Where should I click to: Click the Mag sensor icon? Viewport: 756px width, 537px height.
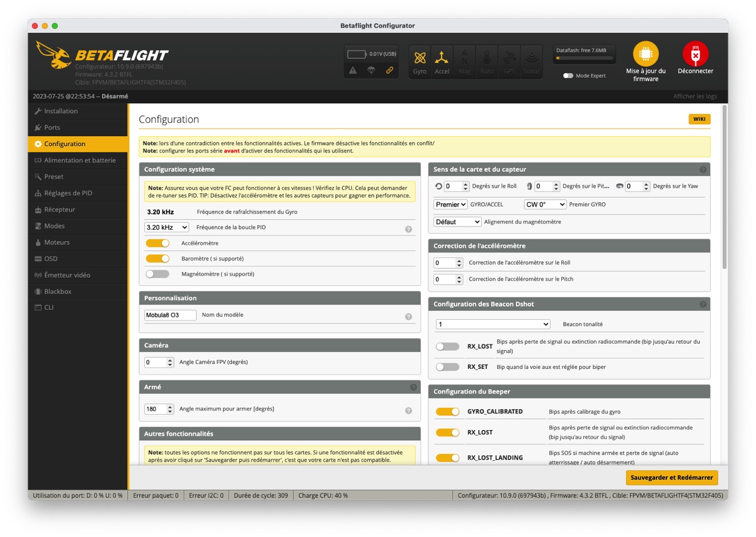(x=464, y=57)
